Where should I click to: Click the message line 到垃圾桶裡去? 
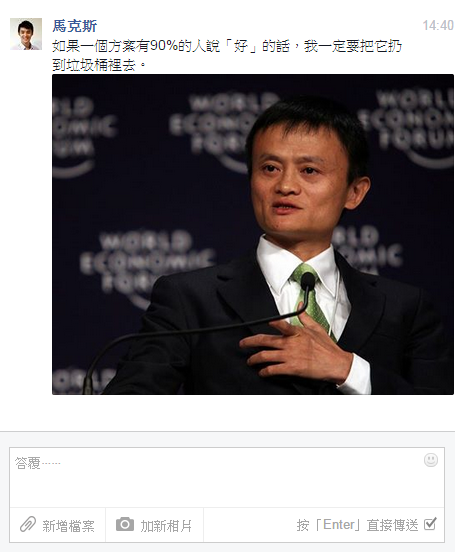pos(99,65)
